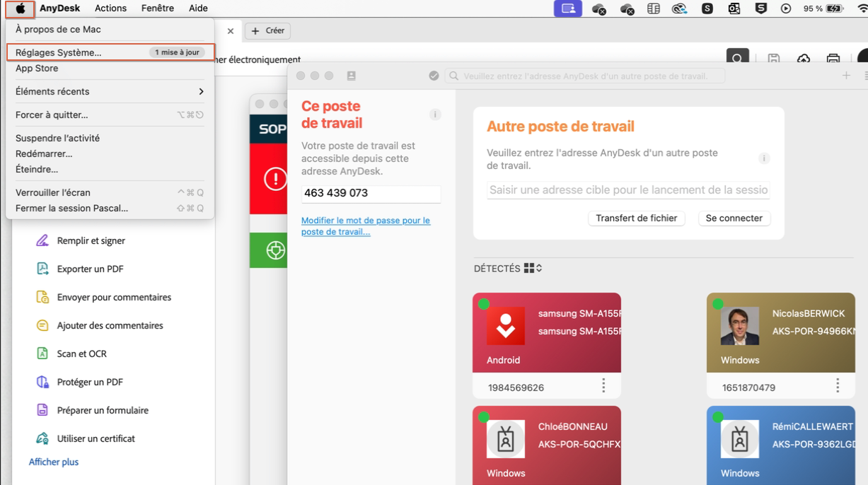Open the three-dot menu for 1984569626
This screenshot has width=868, height=485.
(x=603, y=385)
